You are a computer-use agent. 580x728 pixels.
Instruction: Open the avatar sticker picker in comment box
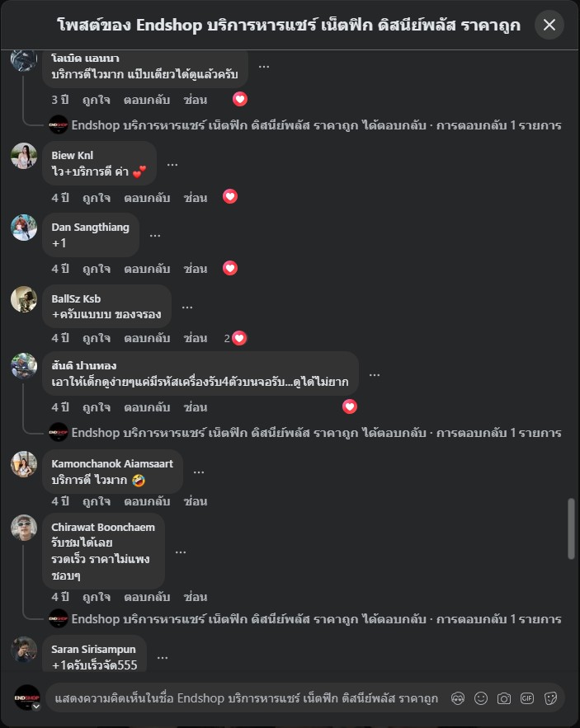458,698
